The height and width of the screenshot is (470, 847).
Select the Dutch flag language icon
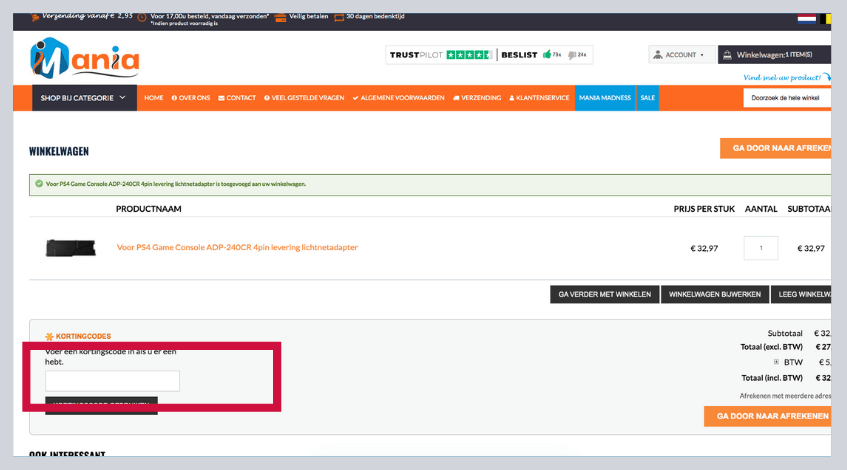[x=806, y=18]
